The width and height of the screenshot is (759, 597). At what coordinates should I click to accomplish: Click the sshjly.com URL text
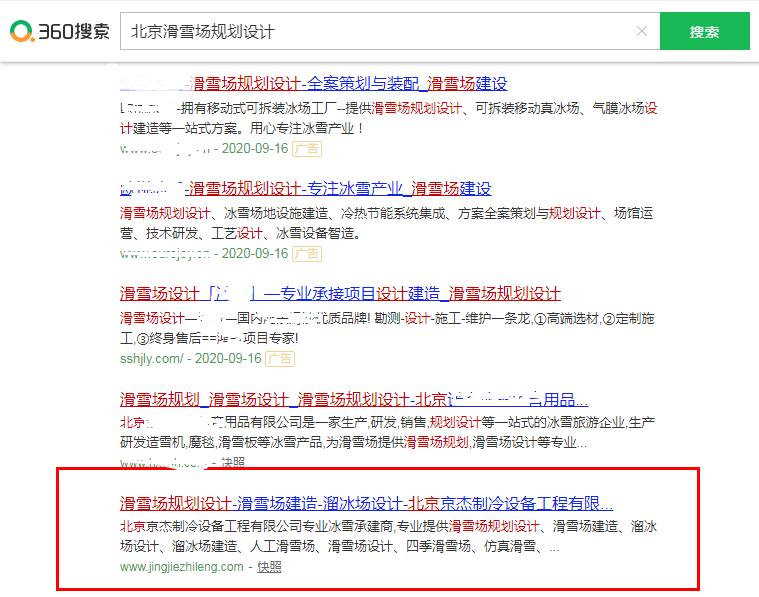(152, 359)
